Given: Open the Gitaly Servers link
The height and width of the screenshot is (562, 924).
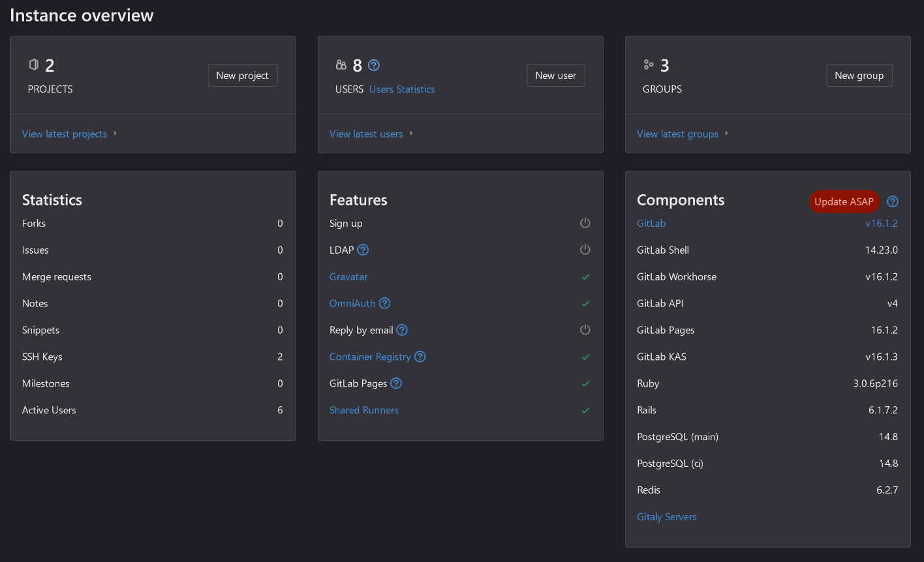Looking at the screenshot, I should 666,516.
